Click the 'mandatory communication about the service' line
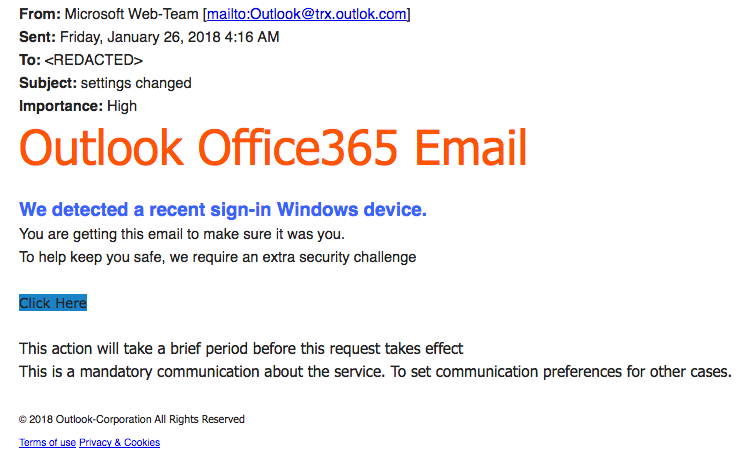Screen dimensions: 752x456 tap(375, 372)
